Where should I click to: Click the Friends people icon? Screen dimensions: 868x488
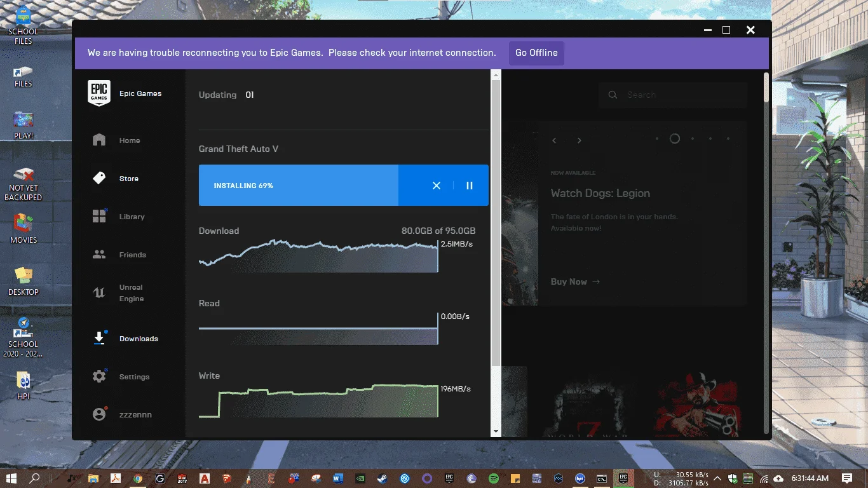point(99,255)
